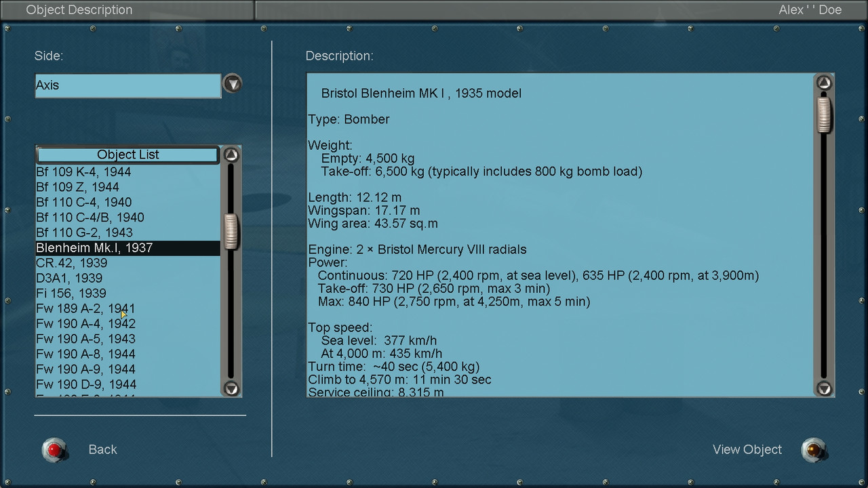Click the Take-off: 6,500 kg weight line
The image size is (868, 488).
(481, 171)
